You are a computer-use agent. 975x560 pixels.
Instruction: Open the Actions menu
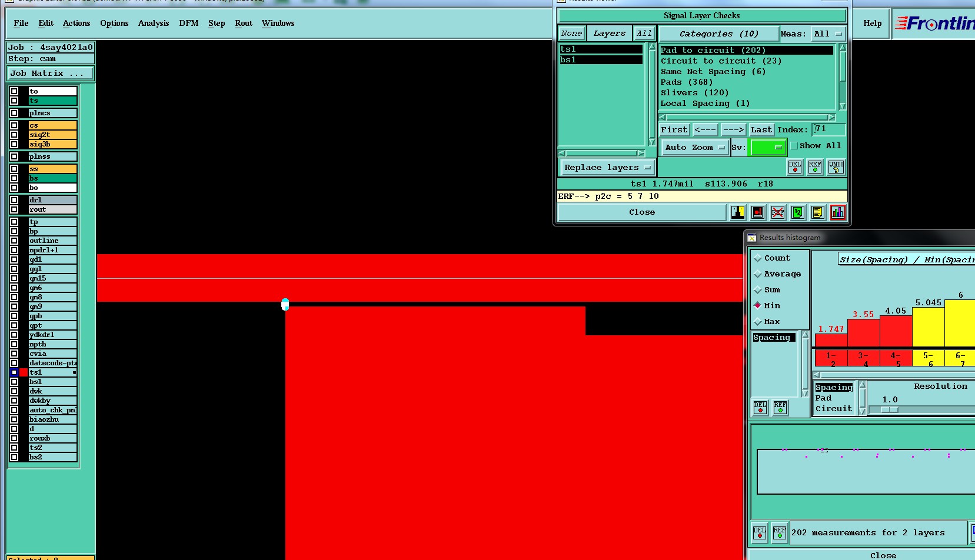pos(76,24)
